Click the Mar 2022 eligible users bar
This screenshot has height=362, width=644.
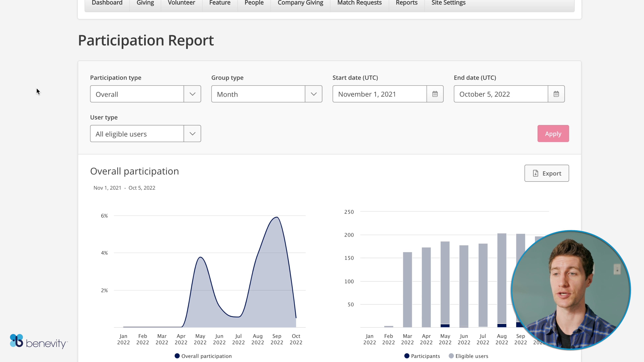[x=408, y=290]
